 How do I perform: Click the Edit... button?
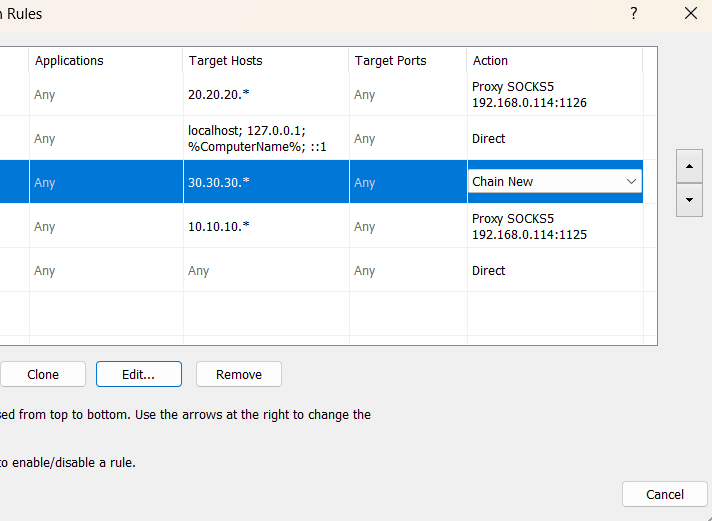tap(138, 375)
